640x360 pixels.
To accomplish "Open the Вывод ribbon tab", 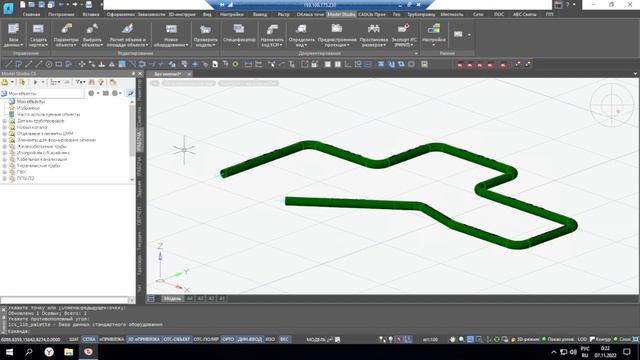I will coord(260,14).
